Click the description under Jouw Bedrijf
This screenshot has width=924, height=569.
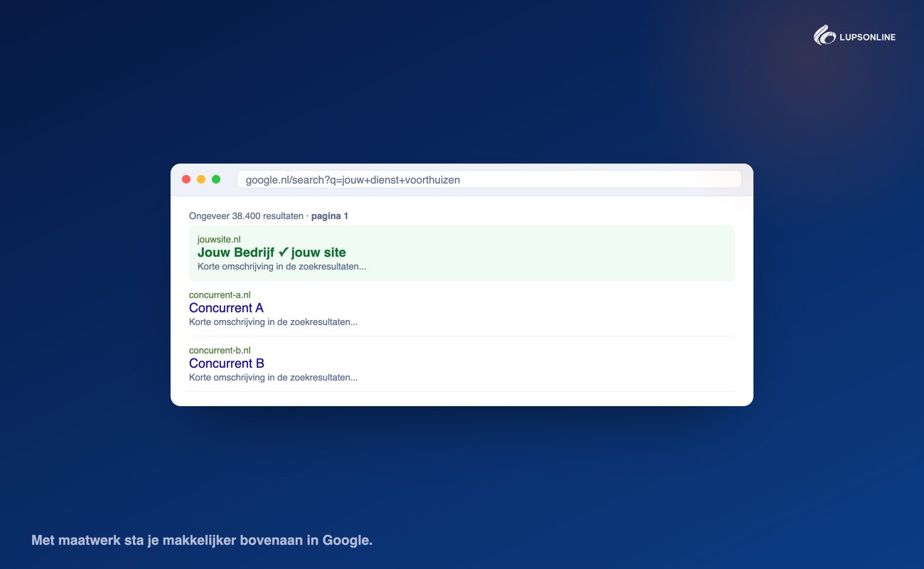[x=281, y=267]
